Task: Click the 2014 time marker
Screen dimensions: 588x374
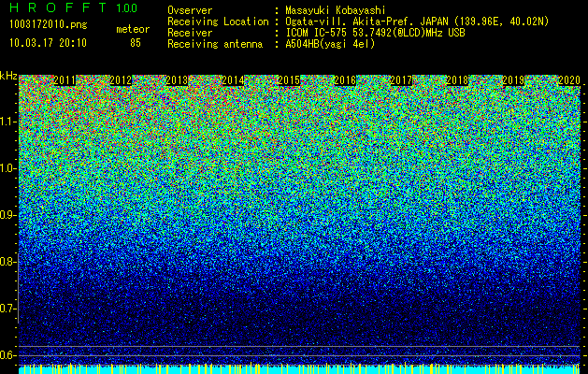Action: pyautogui.click(x=233, y=80)
